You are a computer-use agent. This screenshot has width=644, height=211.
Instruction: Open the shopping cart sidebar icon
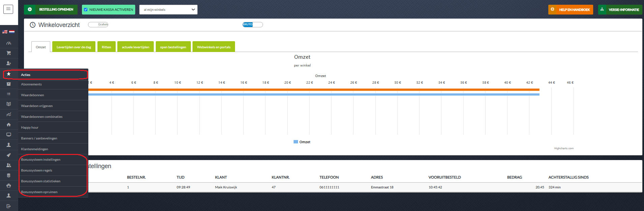tap(9, 53)
